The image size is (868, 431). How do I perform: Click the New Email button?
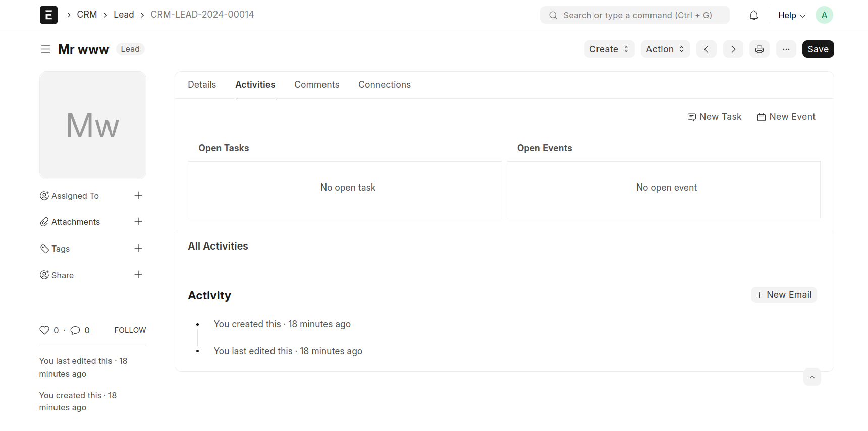click(784, 295)
